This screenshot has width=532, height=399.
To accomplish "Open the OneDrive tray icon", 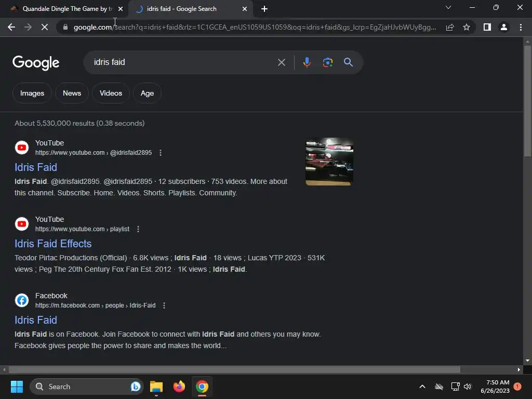I will (439, 387).
